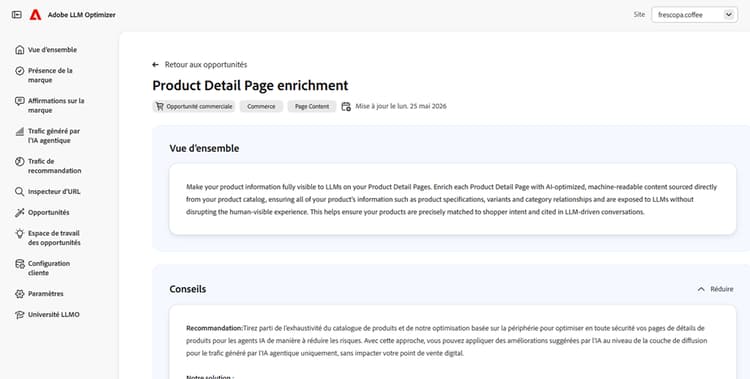Click the Product Detail Page enrichment heading

click(250, 86)
